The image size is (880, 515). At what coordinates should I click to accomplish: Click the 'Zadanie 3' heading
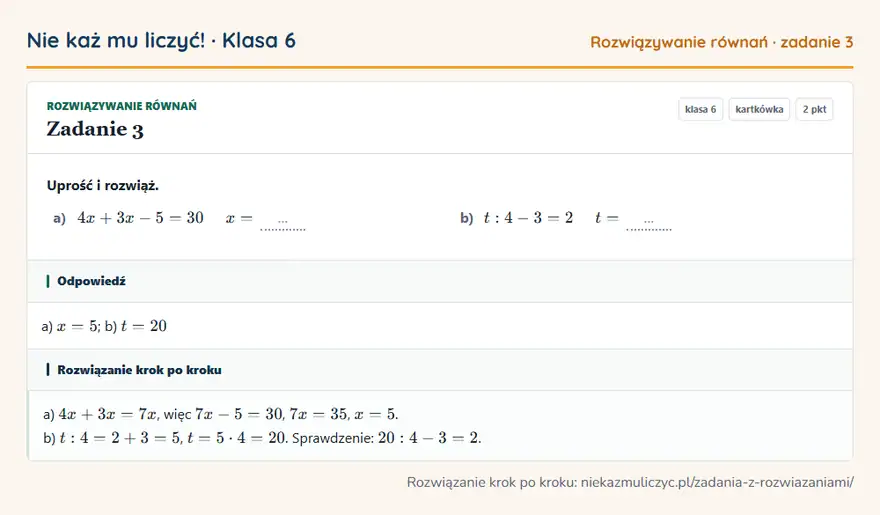95,129
